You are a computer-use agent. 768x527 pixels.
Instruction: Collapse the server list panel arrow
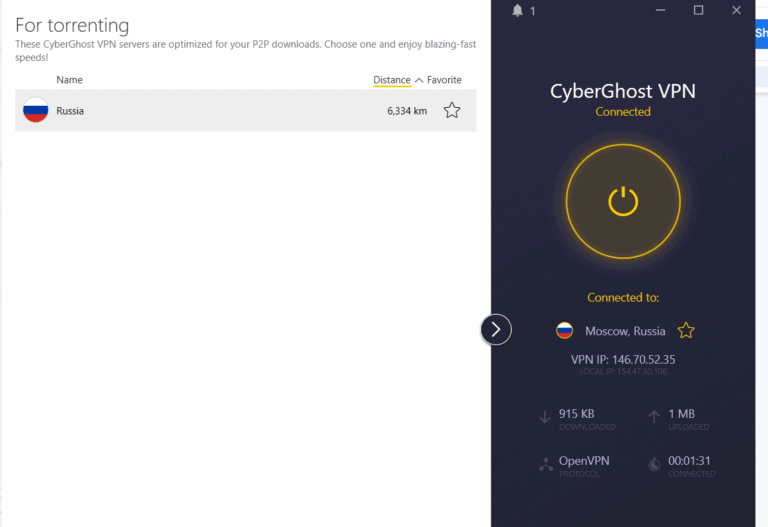click(x=496, y=329)
